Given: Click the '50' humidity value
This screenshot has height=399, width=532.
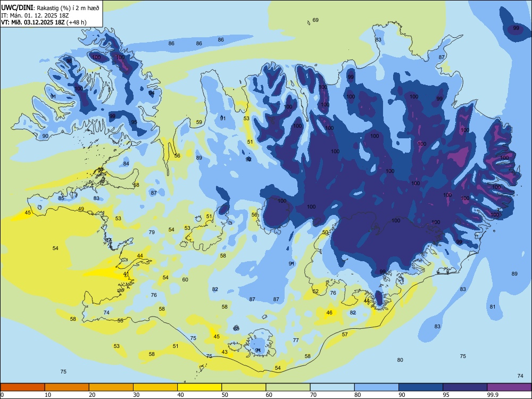Looking at the screenshot, I should click(x=325, y=232).
